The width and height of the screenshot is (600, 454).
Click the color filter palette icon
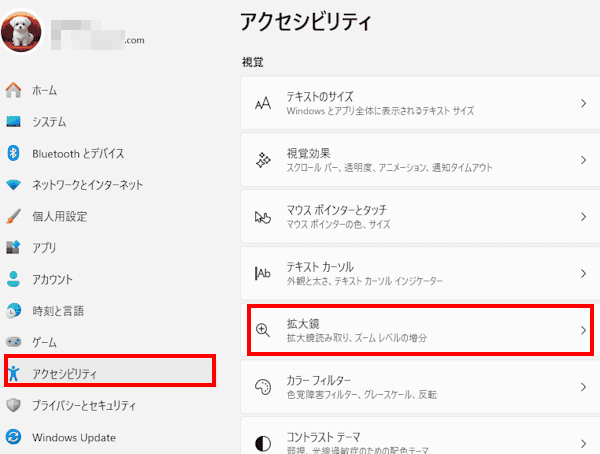263,387
